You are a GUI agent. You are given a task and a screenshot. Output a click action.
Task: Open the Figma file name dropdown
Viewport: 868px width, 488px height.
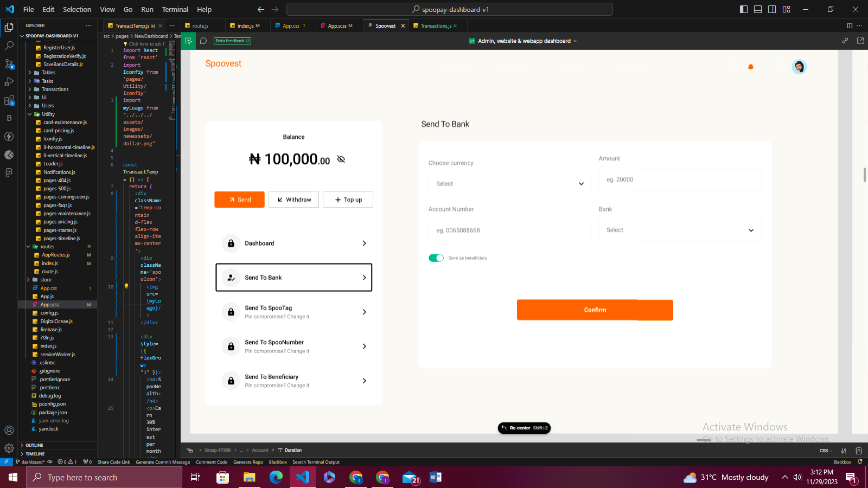[x=523, y=41]
